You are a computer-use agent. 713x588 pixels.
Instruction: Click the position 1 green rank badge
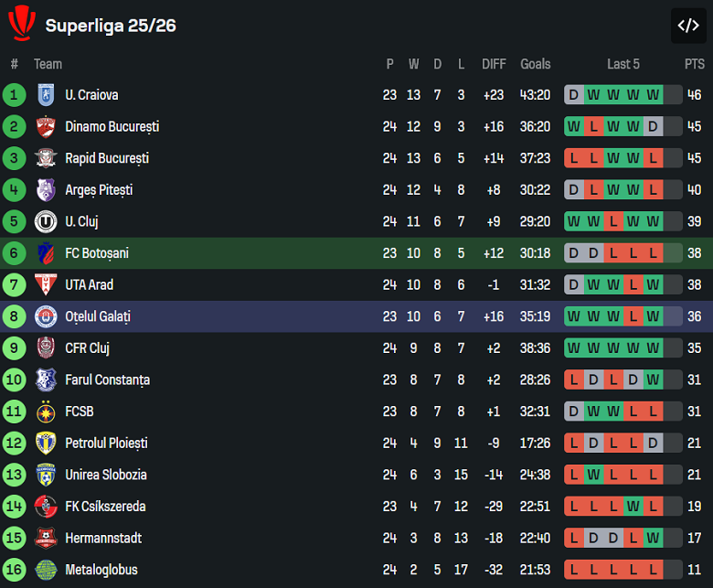(x=15, y=95)
